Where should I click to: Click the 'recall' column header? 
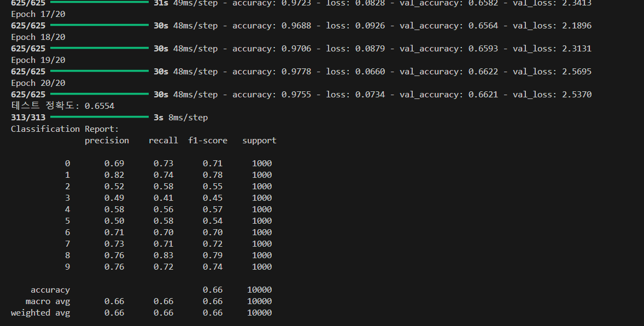[x=163, y=141]
